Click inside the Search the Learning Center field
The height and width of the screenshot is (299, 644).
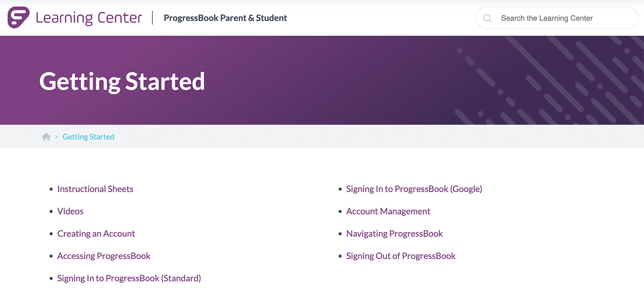[x=557, y=18]
